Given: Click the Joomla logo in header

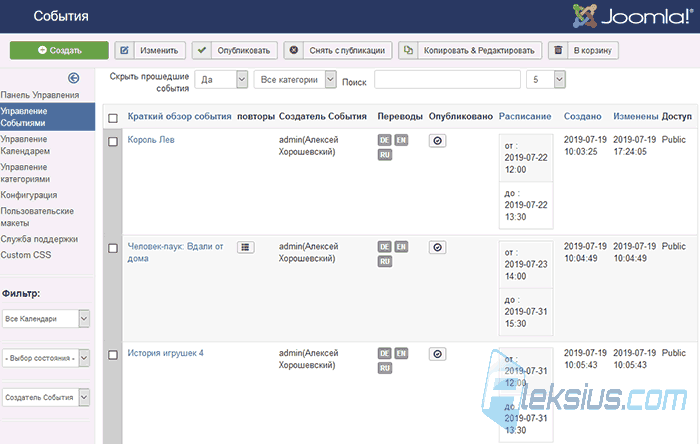Looking at the screenshot, I should point(632,16).
